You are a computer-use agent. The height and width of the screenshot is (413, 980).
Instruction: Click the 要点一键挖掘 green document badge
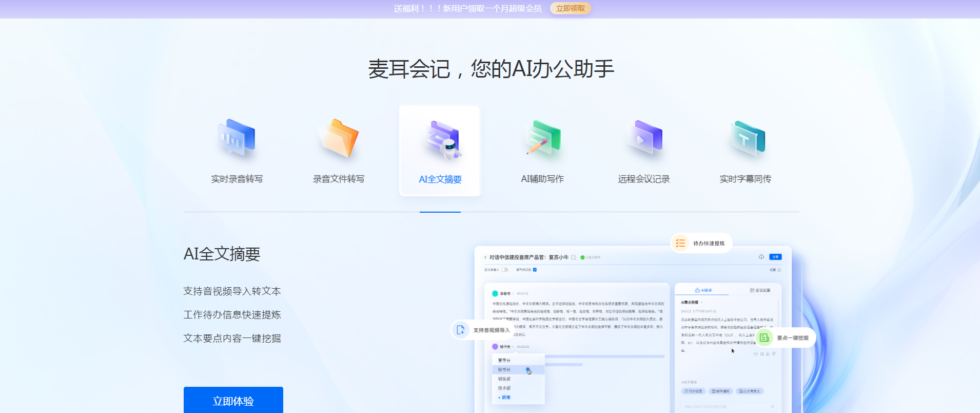coord(786,337)
